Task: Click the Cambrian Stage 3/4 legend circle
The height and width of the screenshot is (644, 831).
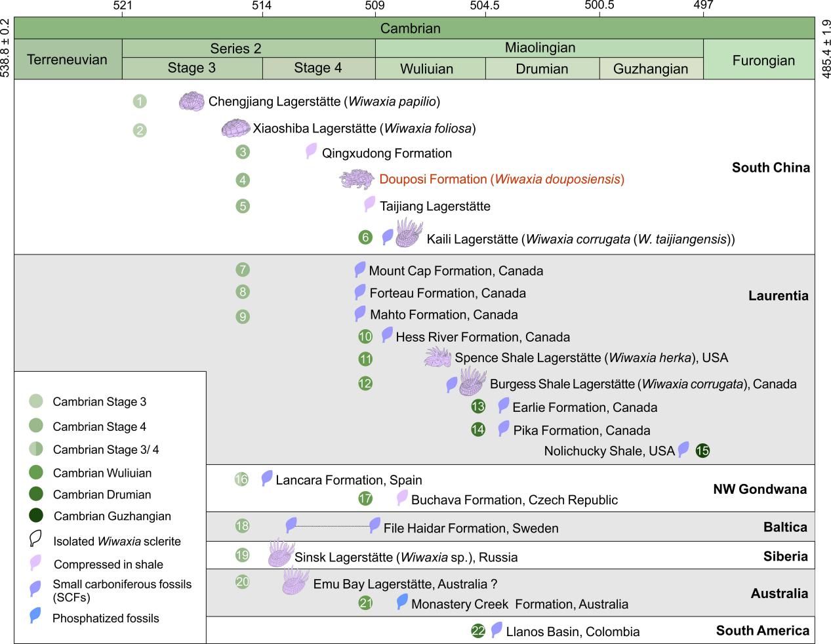Action: click(x=36, y=449)
